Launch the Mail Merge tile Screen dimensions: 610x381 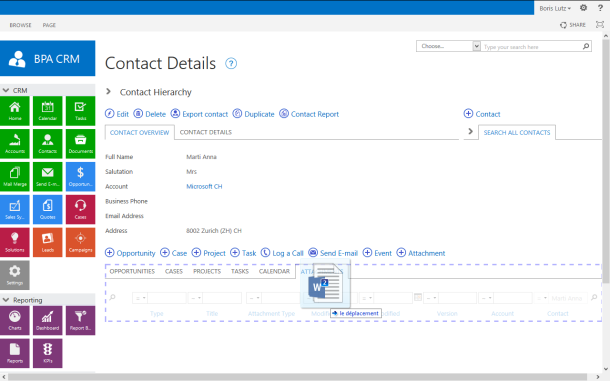point(15,177)
